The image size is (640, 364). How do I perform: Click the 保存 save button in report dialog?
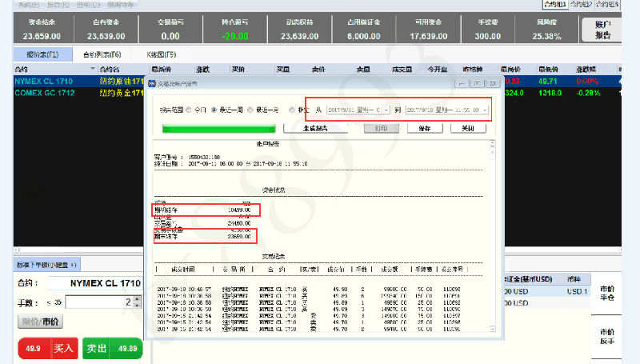[425, 128]
